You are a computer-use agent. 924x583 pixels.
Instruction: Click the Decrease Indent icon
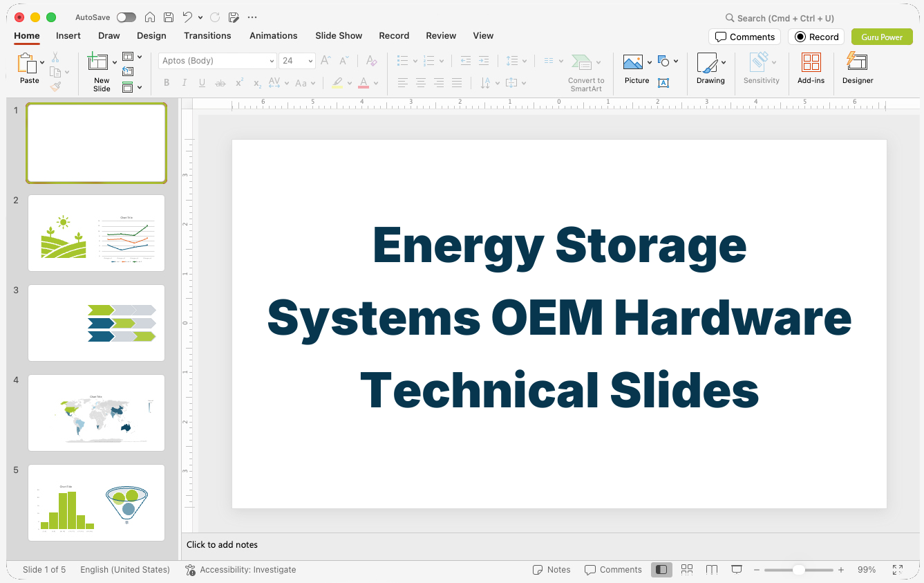466,61
